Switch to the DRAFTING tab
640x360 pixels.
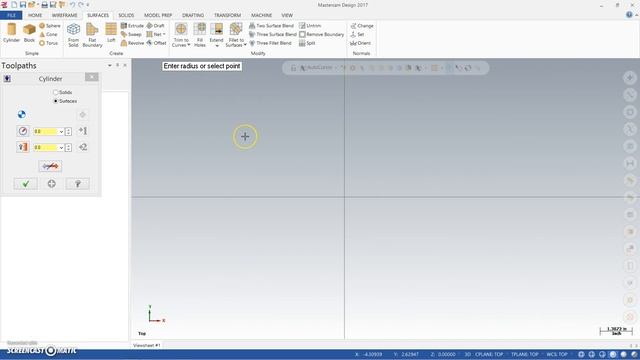coord(193,16)
